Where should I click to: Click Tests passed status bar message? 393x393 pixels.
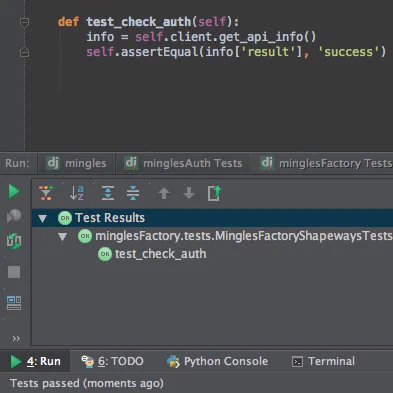[87, 383]
